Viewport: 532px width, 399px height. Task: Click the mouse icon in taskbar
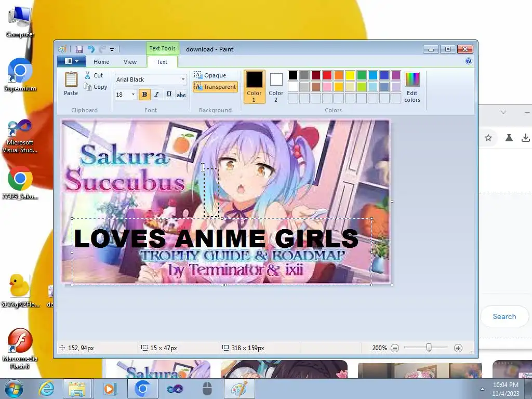point(207,389)
